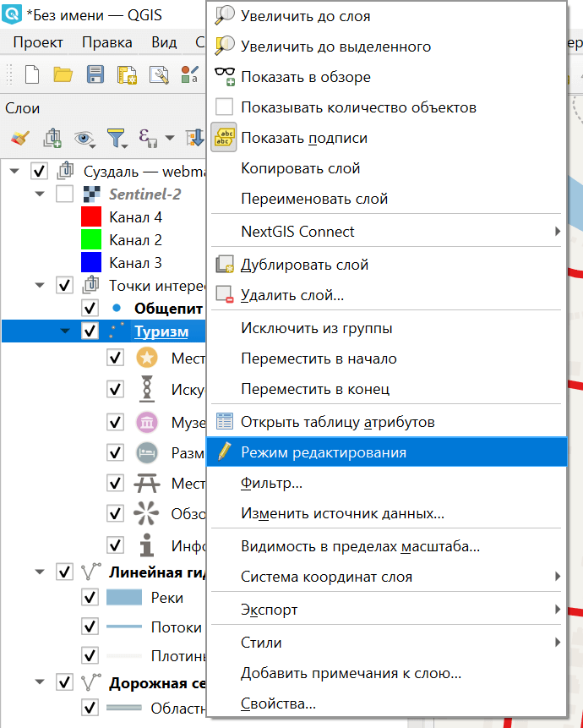Click the filter legend by expression icon
The image size is (583, 728).
[x=148, y=138]
